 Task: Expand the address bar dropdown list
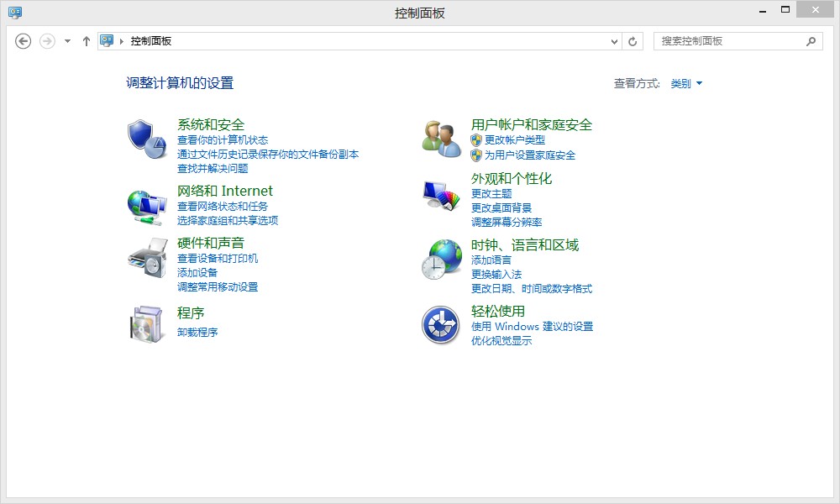615,40
